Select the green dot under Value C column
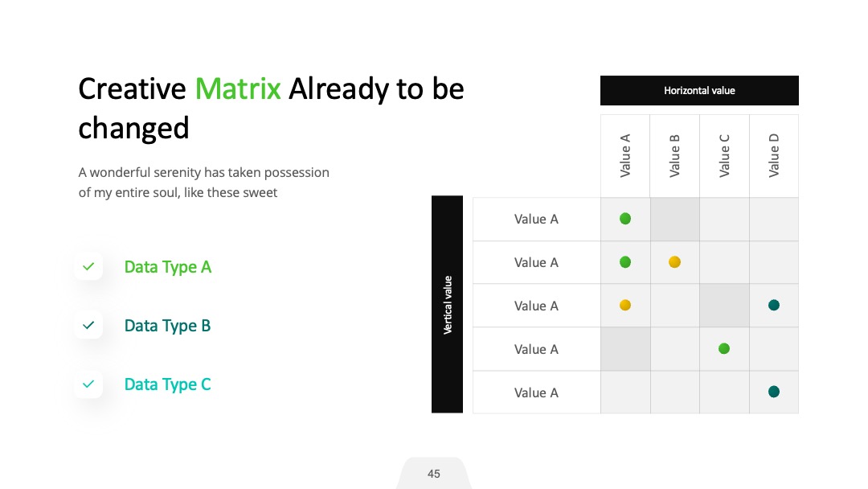The width and height of the screenshot is (868, 489). click(x=724, y=348)
